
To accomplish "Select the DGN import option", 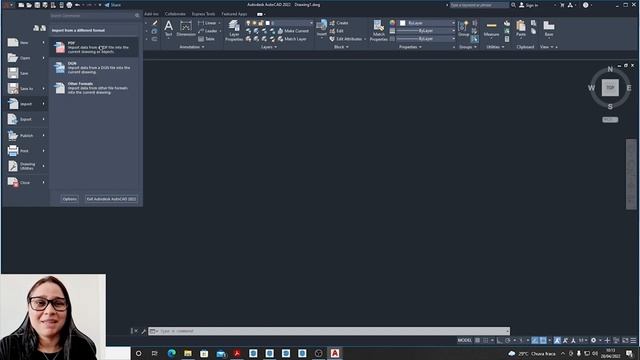I will click(94, 68).
